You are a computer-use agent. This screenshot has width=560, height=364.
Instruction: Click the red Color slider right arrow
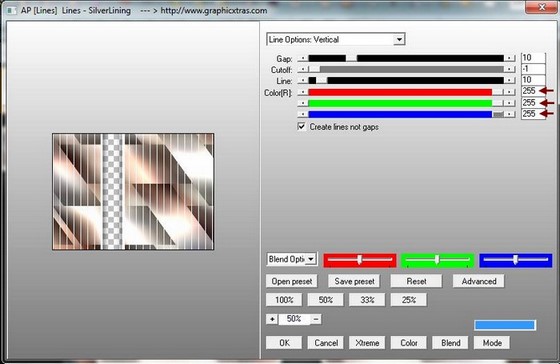click(510, 92)
